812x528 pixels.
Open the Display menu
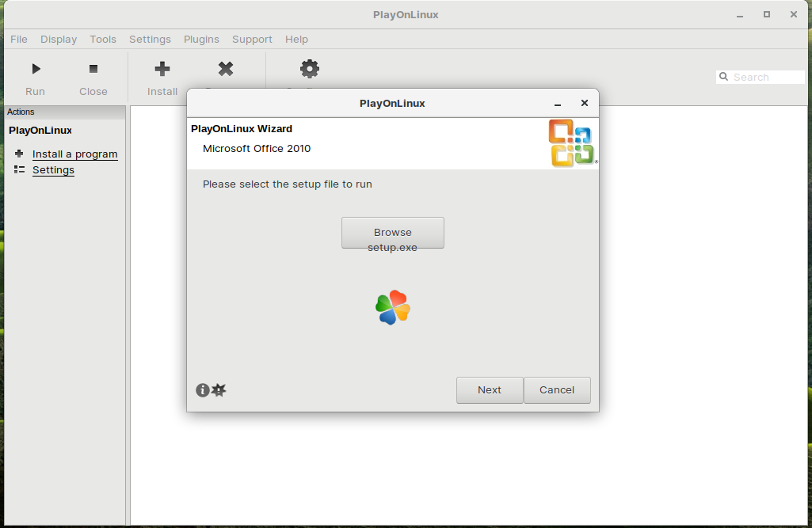59,40
